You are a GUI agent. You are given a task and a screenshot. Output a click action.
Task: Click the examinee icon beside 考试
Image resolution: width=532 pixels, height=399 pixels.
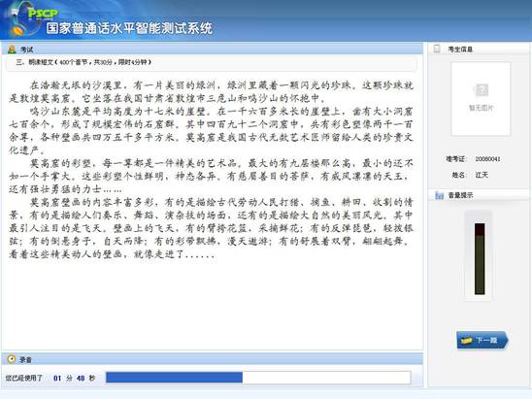point(12,50)
